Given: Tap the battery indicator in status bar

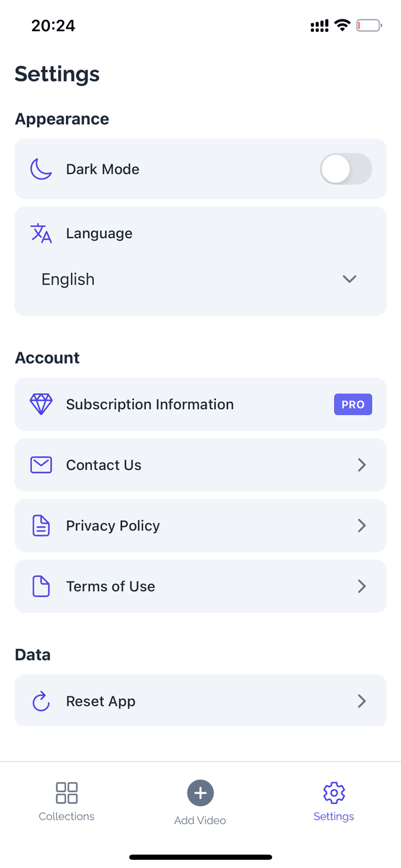Looking at the screenshot, I should (x=368, y=26).
